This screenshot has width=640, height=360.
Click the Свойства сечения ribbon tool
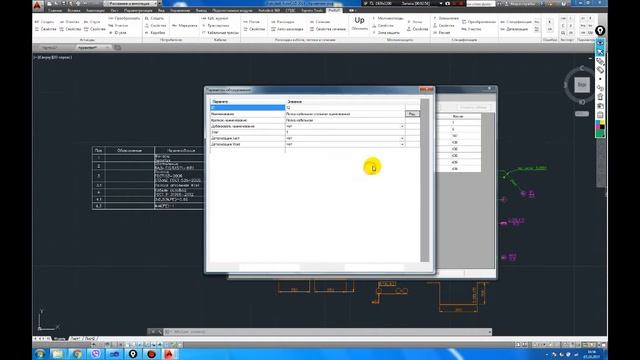tap(328, 29)
